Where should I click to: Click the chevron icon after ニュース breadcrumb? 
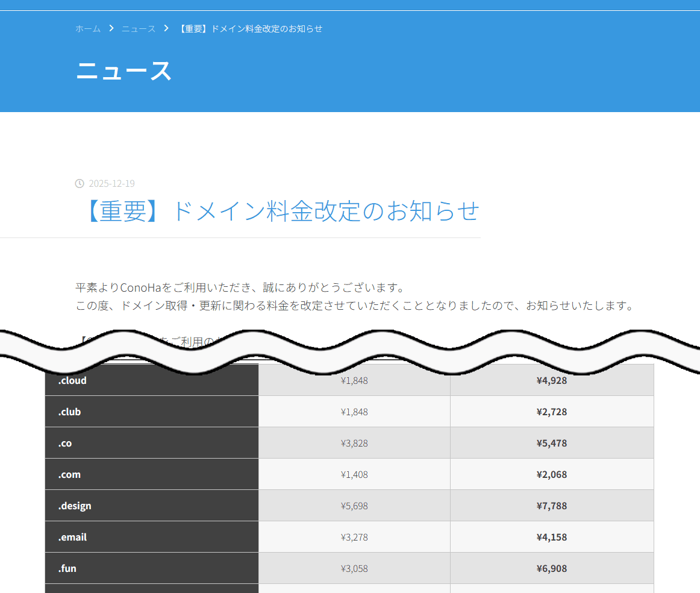point(165,28)
